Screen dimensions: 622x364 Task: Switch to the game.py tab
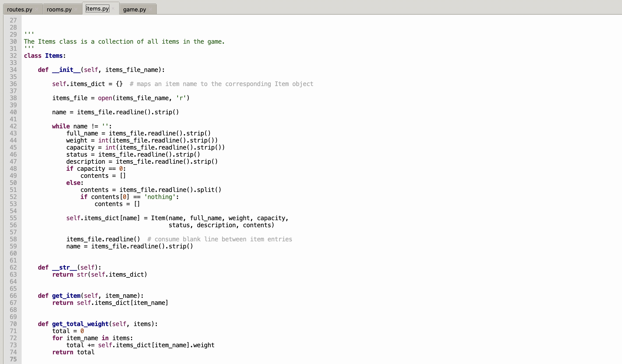[134, 9]
